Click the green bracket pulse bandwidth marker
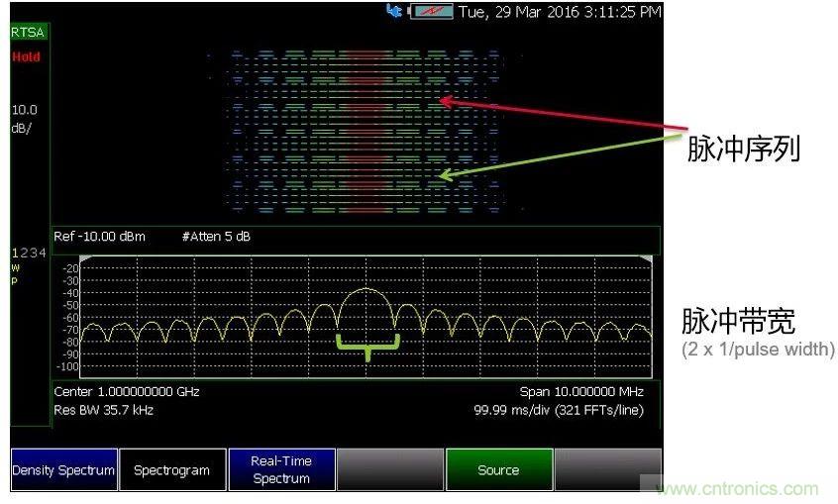 367,347
